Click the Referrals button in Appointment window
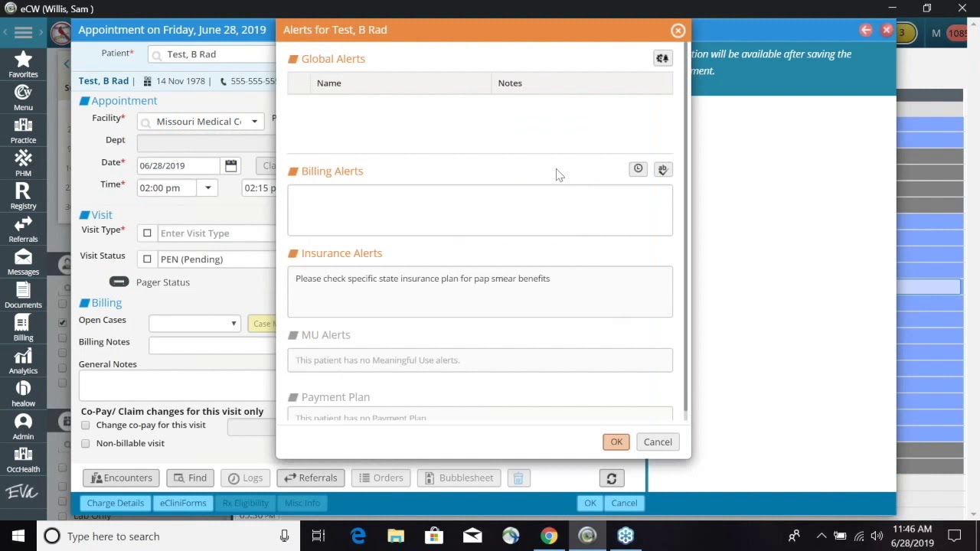 tap(311, 478)
